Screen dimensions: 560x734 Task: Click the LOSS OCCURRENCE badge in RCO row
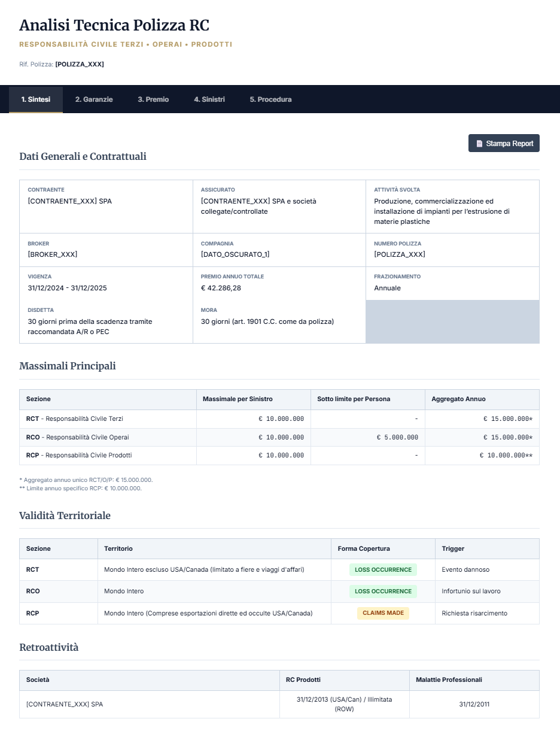(383, 592)
